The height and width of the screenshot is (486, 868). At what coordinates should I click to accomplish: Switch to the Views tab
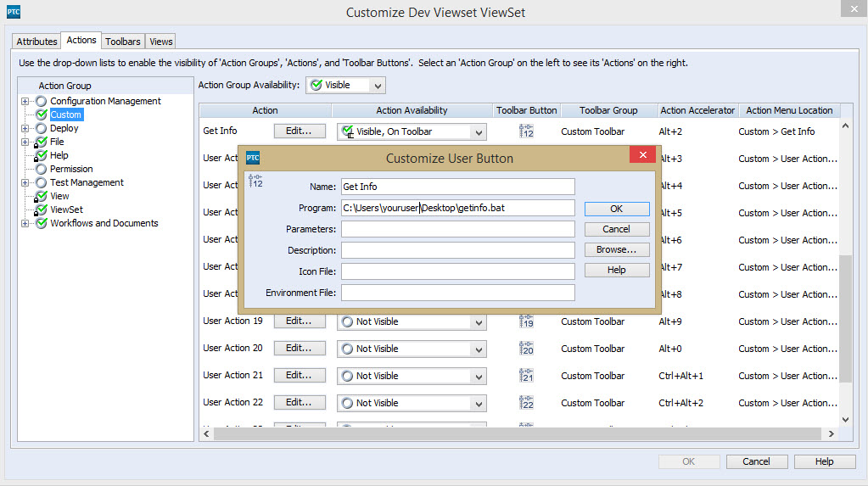click(161, 42)
